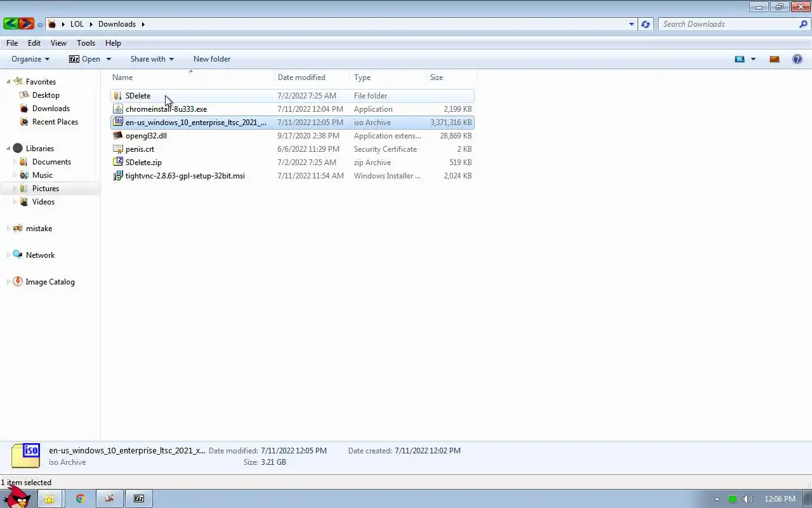Image resolution: width=812 pixels, height=508 pixels.
Task: Open the Tools menu
Action: (86, 43)
